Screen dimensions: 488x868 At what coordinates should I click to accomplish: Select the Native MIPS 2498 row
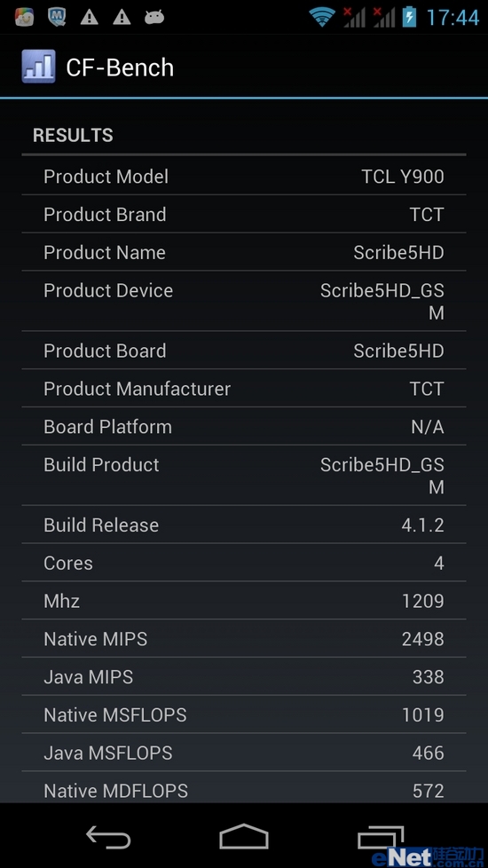tap(244, 639)
